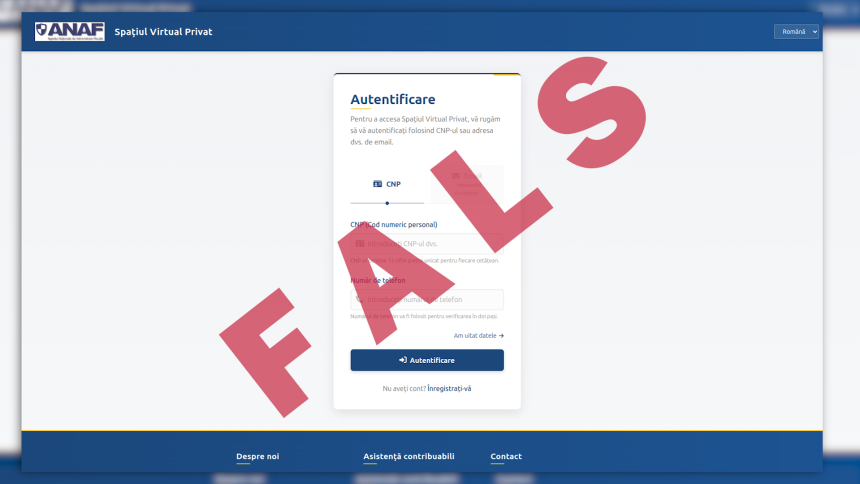This screenshot has width=860, height=484.
Task: Focus the CNP number input field
Action: coord(427,244)
